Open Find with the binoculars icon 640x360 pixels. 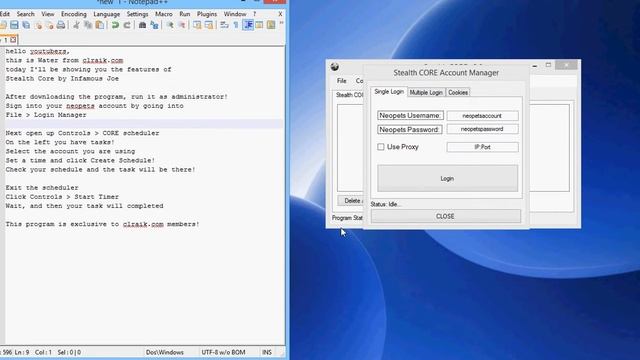click(x=142, y=25)
